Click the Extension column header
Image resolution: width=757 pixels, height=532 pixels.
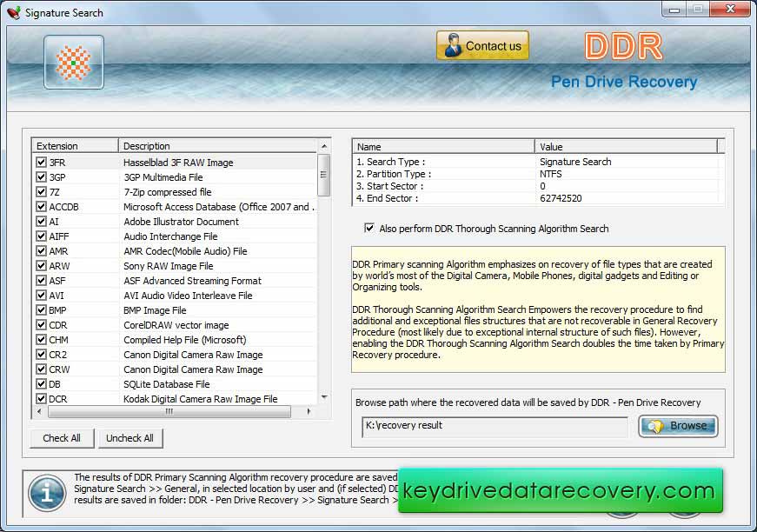pyautogui.click(x=75, y=146)
